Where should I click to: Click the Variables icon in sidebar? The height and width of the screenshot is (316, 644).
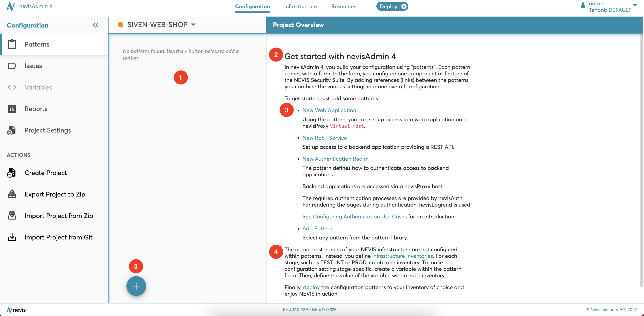(x=12, y=87)
